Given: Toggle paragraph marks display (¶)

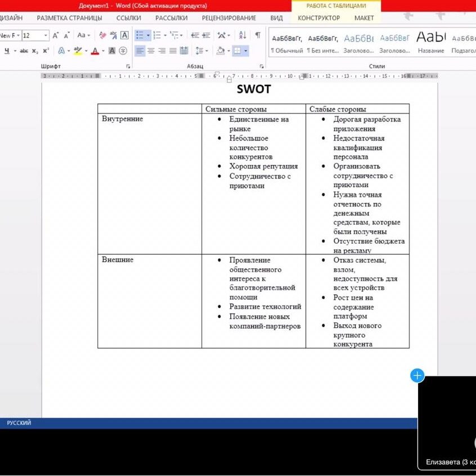Looking at the screenshot, I should tap(258, 35).
